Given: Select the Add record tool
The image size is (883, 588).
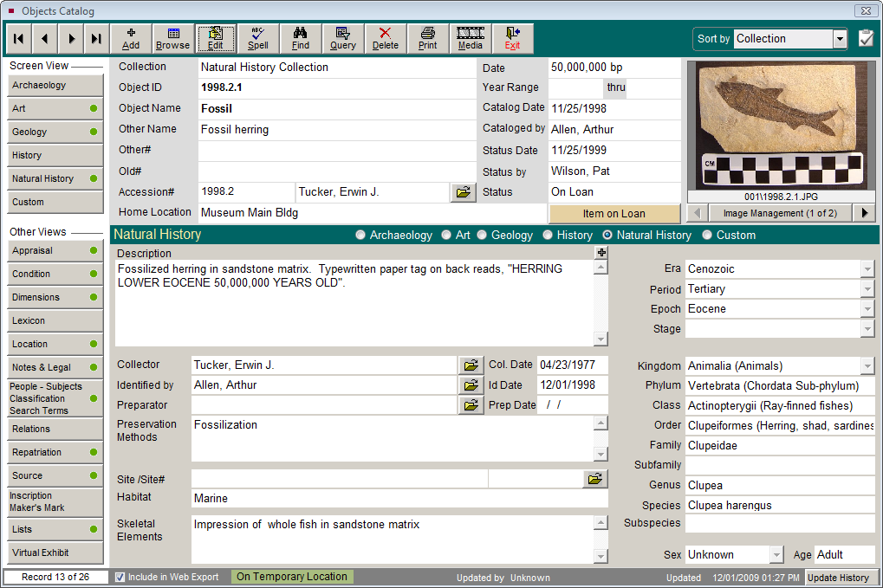Looking at the screenshot, I should [x=130, y=38].
